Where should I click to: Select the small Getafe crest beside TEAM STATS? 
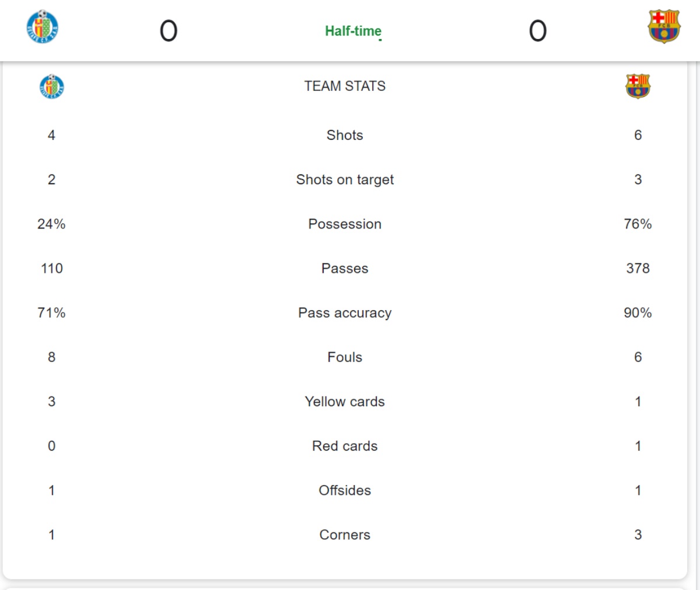pos(52,87)
